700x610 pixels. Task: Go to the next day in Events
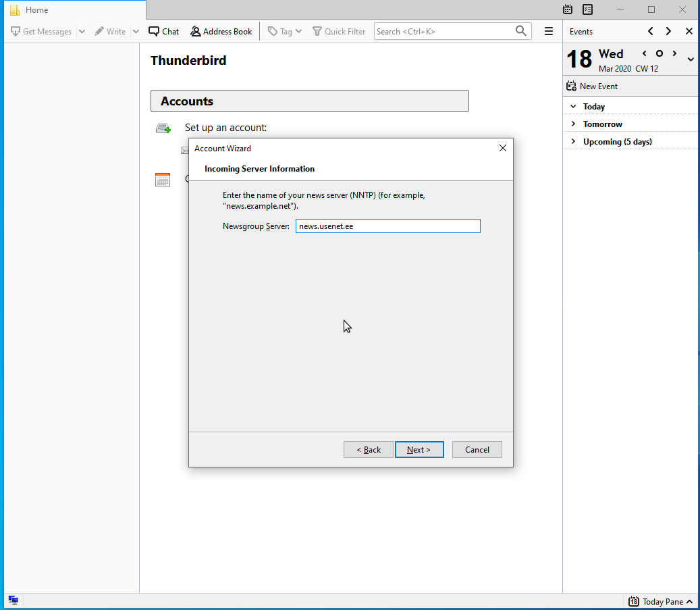pos(674,53)
